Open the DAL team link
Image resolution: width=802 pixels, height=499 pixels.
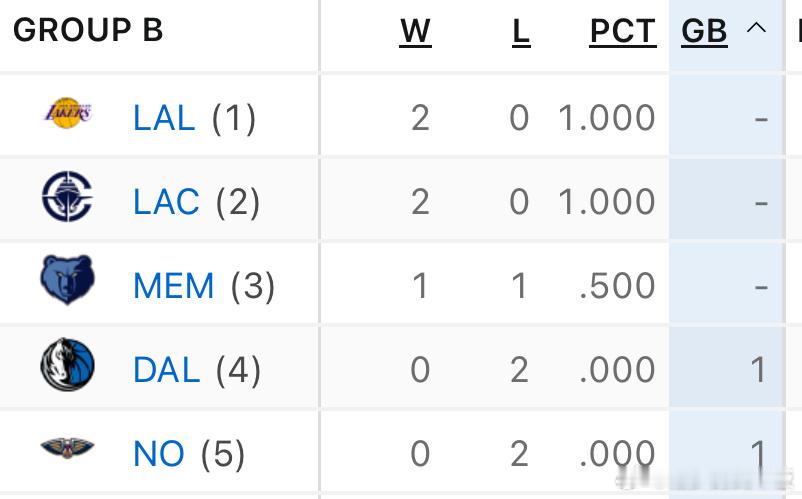166,371
